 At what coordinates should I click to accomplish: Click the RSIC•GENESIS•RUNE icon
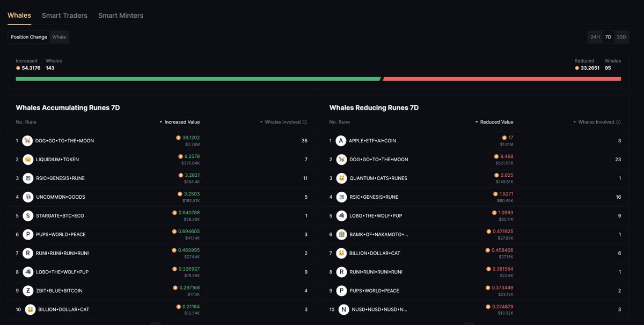tap(27, 178)
